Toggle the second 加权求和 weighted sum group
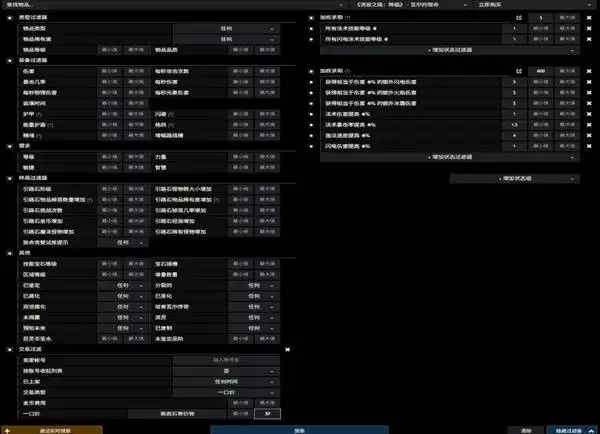Screen dimensions: 600x434 [311, 71]
